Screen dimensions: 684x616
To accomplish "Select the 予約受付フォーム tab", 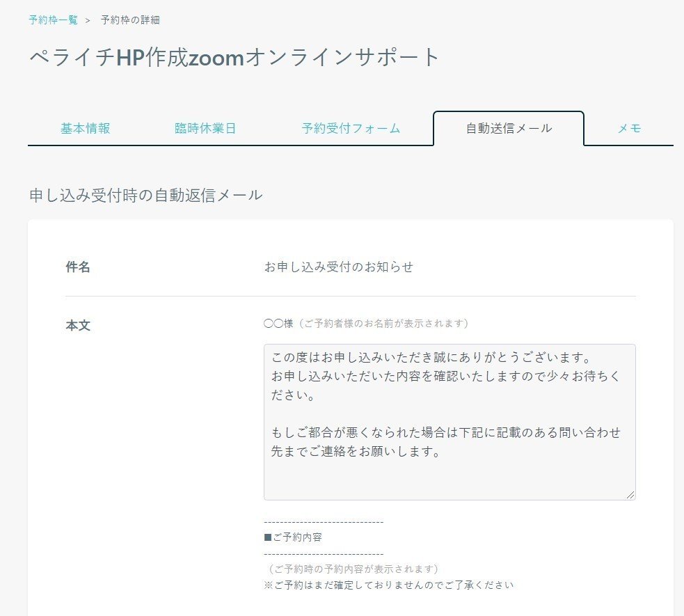I will click(351, 128).
